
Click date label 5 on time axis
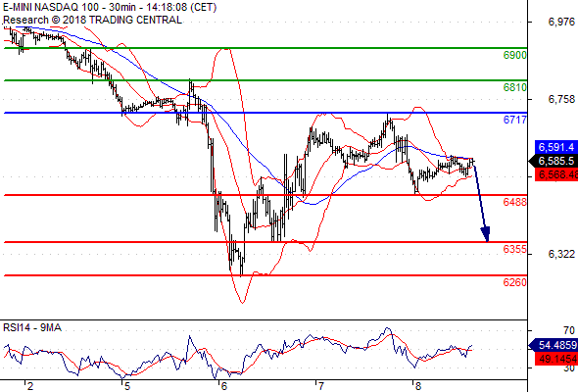pyautogui.click(x=127, y=386)
